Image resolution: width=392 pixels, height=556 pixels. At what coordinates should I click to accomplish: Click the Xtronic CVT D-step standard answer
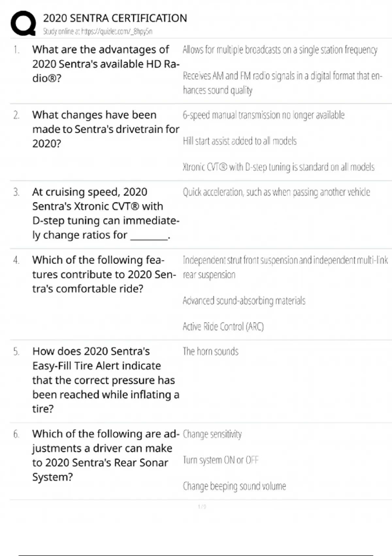278,167
